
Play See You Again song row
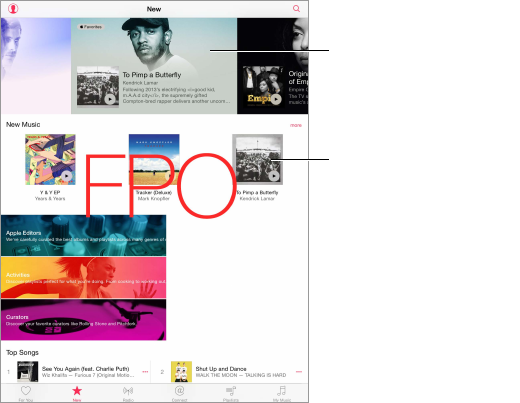click(76, 371)
